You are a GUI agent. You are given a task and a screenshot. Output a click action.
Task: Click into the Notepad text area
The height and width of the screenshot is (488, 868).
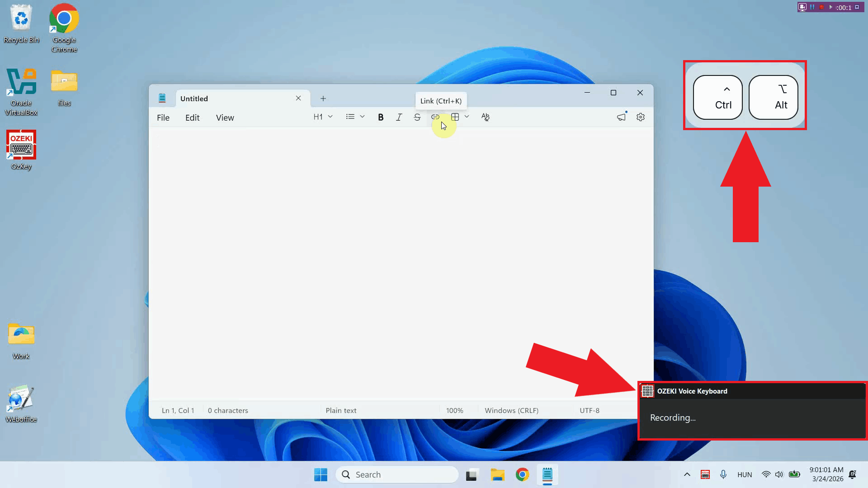[x=401, y=264]
